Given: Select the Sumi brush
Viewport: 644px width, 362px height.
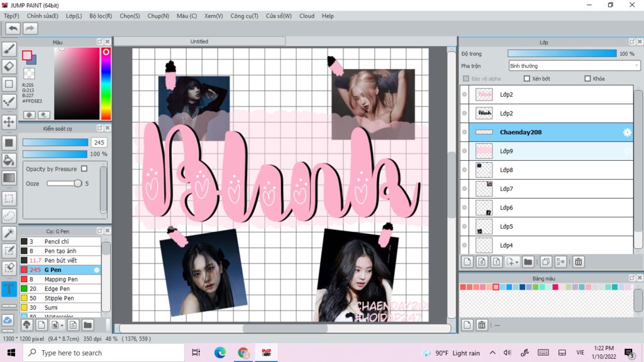Looking at the screenshot, I should [60, 307].
